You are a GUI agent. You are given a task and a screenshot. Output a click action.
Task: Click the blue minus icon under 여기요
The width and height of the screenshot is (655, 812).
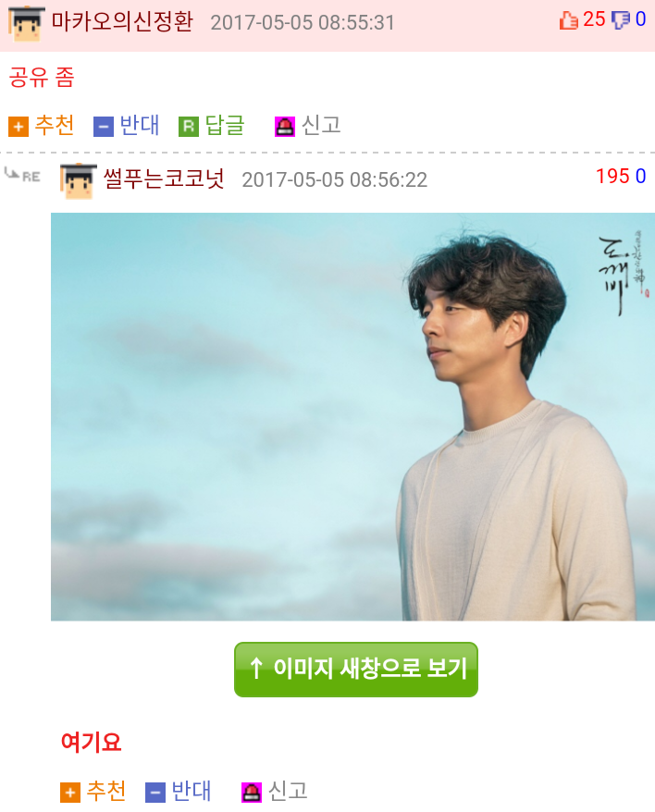point(154,793)
